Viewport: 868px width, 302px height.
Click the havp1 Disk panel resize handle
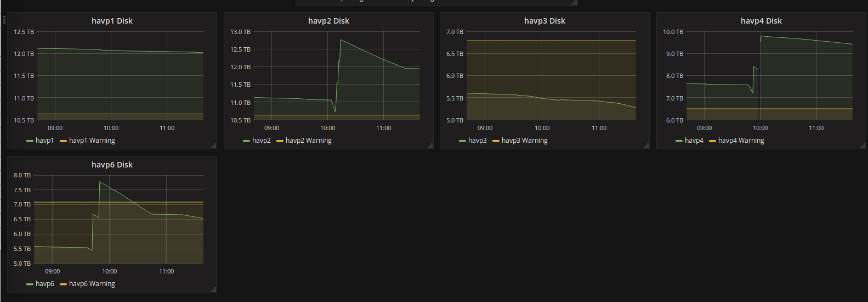pyautogui.click(x=214, y=146)
